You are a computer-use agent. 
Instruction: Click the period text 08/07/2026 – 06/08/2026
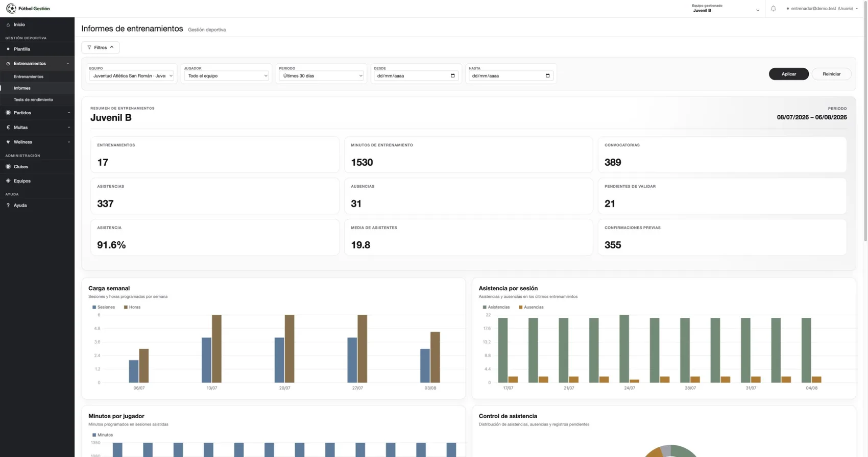[812, 117]
